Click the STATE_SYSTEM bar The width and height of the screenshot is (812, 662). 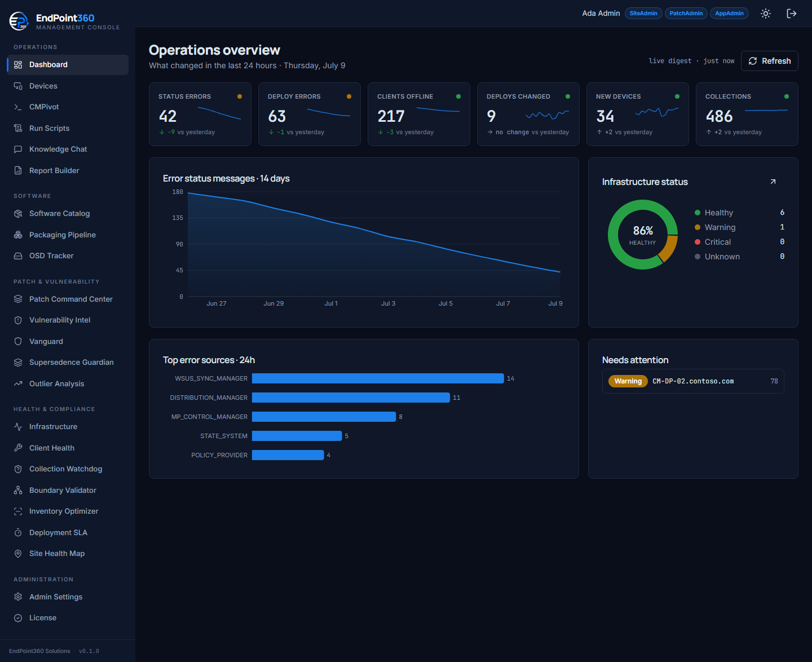(297, 436)
